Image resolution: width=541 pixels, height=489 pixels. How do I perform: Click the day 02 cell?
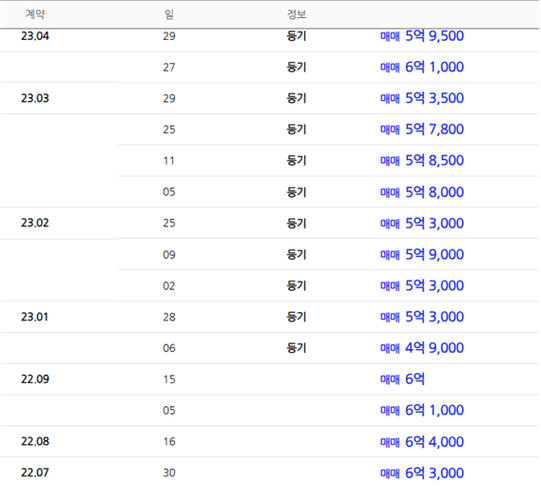click(169, 286)
